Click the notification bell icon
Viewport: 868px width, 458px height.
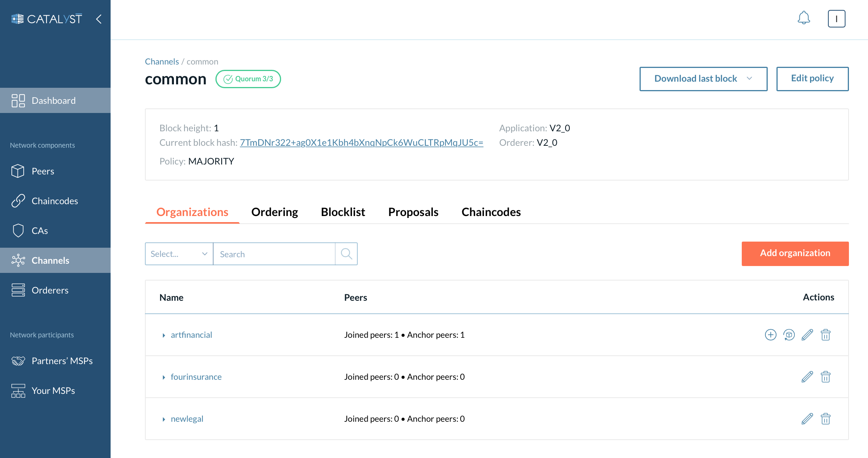coord(804,18)
